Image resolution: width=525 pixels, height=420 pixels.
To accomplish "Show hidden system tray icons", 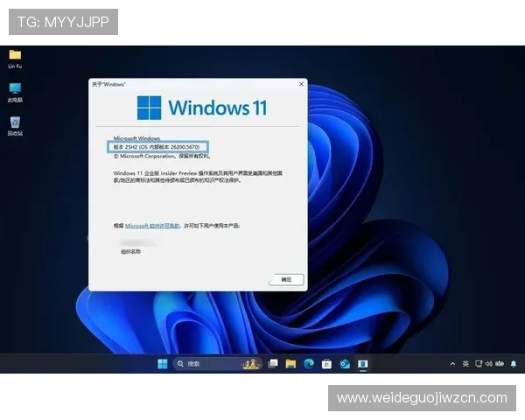I will tap(452, 364).
